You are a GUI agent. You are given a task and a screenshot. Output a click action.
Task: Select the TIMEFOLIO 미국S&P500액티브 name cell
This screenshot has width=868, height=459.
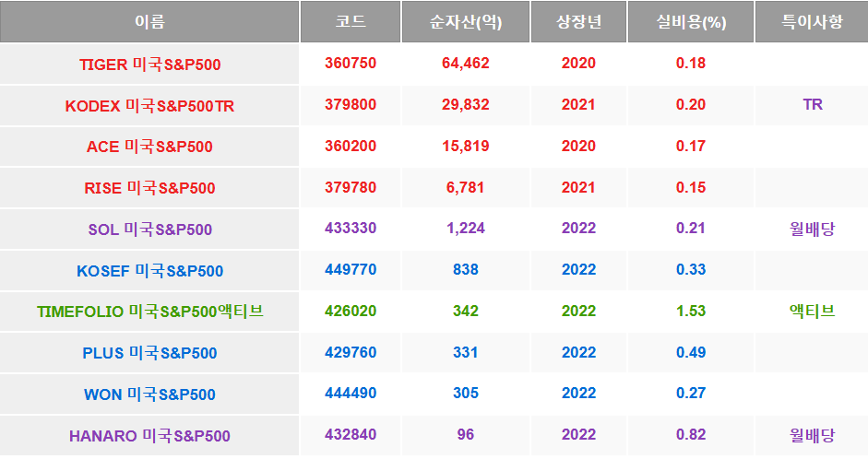click(149, 312)
